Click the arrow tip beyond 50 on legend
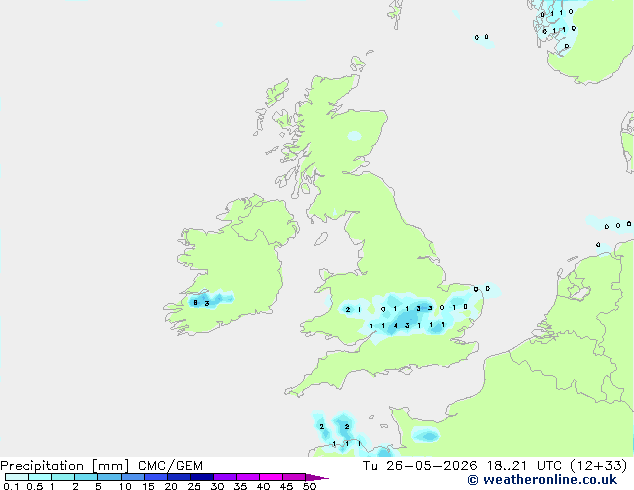The height and width of the screenshot is (490, 634). pos(317,477)
